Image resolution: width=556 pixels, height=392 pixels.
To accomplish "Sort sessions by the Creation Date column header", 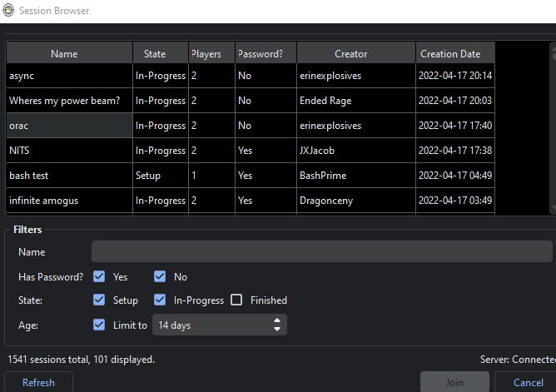I will coord(455,54).
